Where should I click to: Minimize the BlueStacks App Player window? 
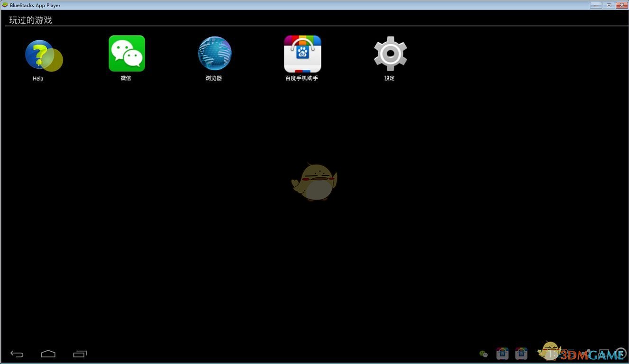pyautogui.click(x=596, y=5)
